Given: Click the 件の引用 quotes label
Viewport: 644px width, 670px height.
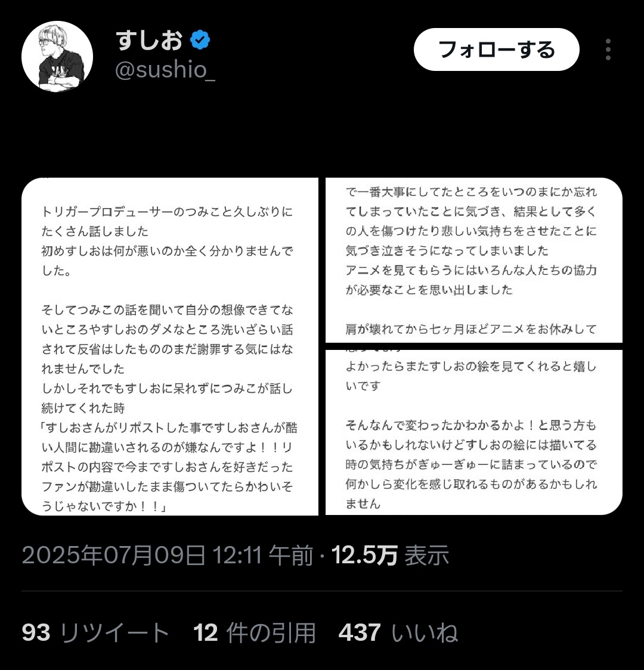Looking at the screenshot, I should click(271, 632).
